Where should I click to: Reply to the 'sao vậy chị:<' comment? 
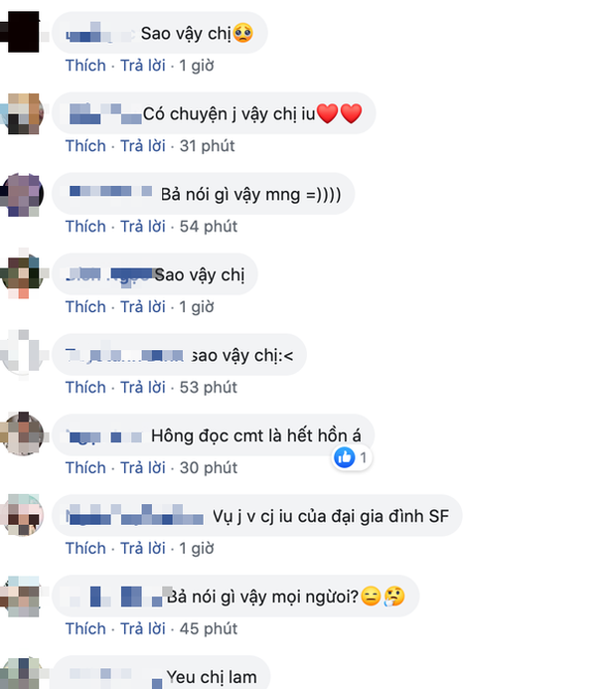click(x=143, y=387)
